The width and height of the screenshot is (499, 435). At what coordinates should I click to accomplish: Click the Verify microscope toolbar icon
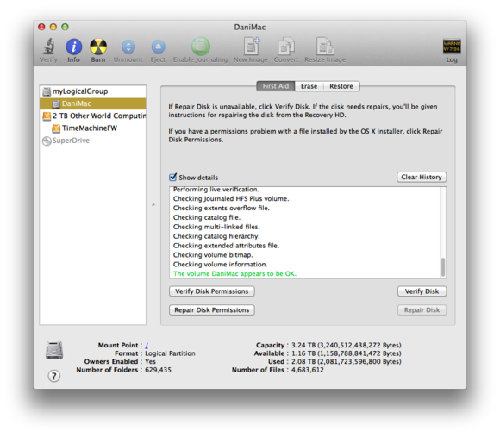(49, 46)
